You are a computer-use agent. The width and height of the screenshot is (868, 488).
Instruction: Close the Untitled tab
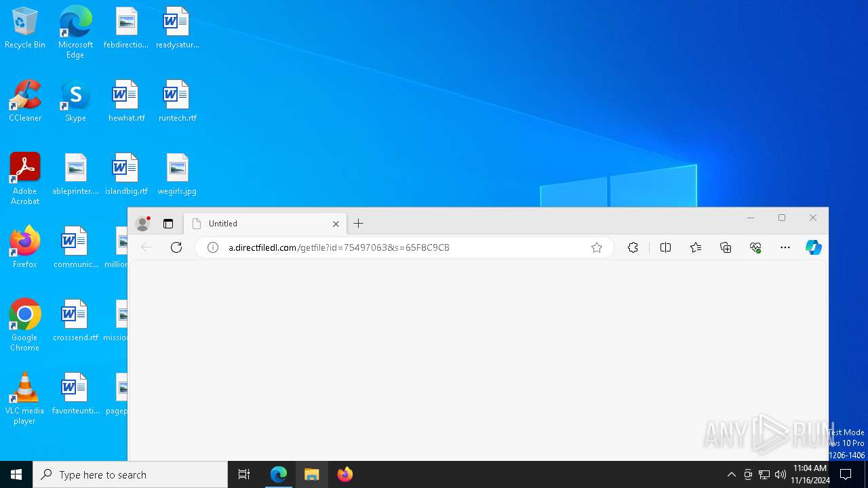click(336, 224)
